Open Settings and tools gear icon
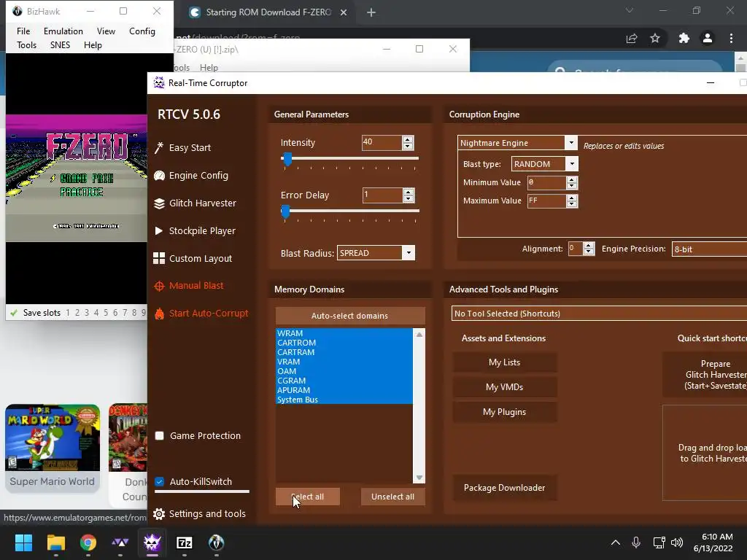 click(x=159, y=514)
